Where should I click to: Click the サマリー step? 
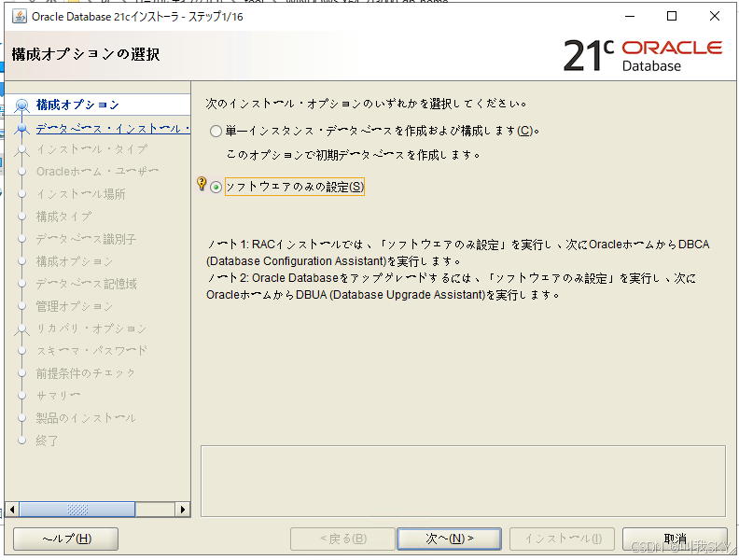click(58, 396)
